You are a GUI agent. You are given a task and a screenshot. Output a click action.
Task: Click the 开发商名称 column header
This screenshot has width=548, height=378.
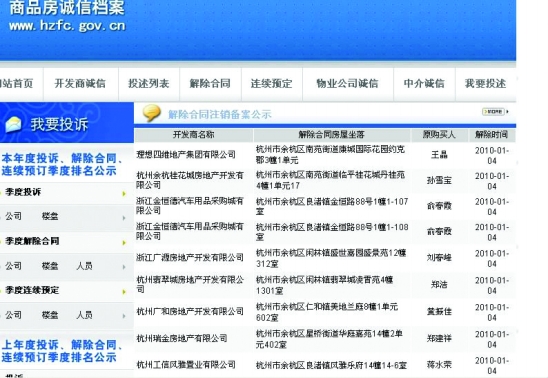(194, 135)
